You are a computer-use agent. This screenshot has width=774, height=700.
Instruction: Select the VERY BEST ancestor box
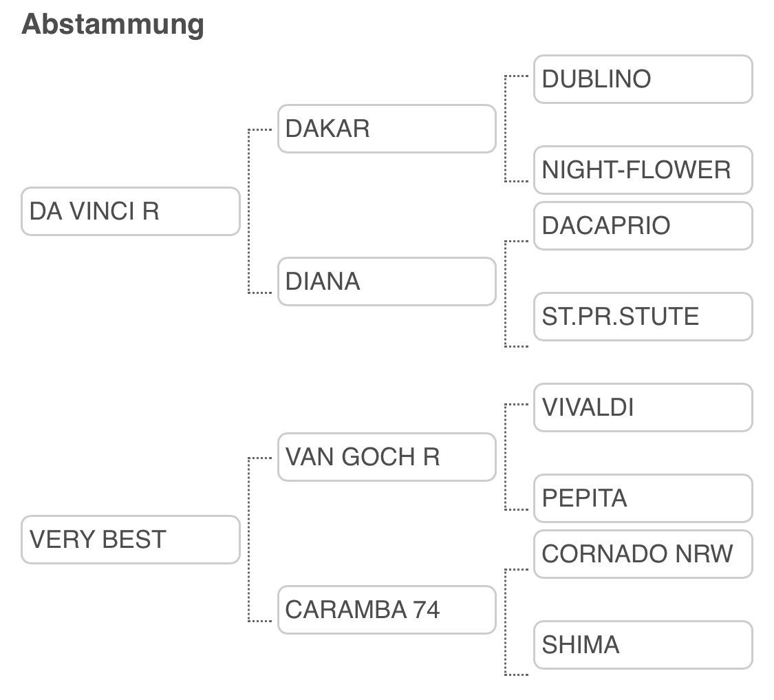pos(130,540)
